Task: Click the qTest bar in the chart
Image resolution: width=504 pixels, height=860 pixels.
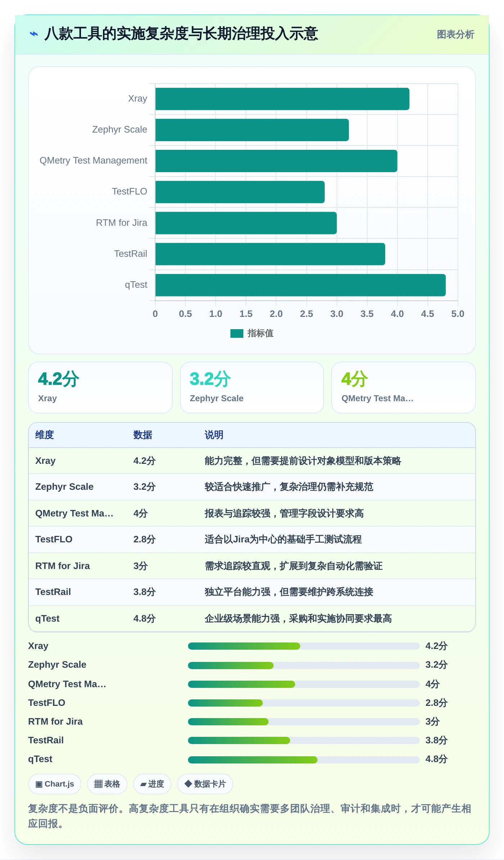Action: click(x=300, y=285)
